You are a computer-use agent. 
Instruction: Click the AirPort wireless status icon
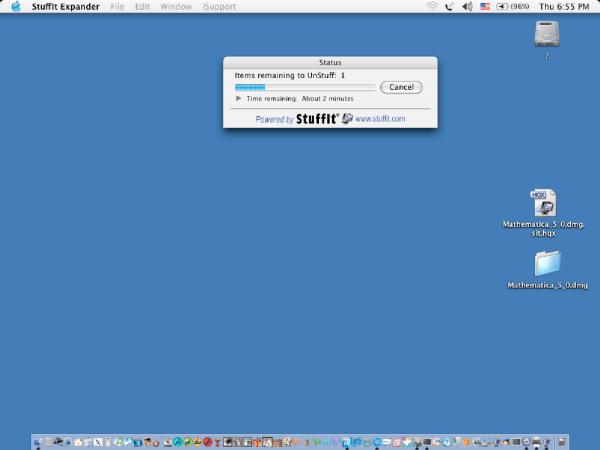432,6
